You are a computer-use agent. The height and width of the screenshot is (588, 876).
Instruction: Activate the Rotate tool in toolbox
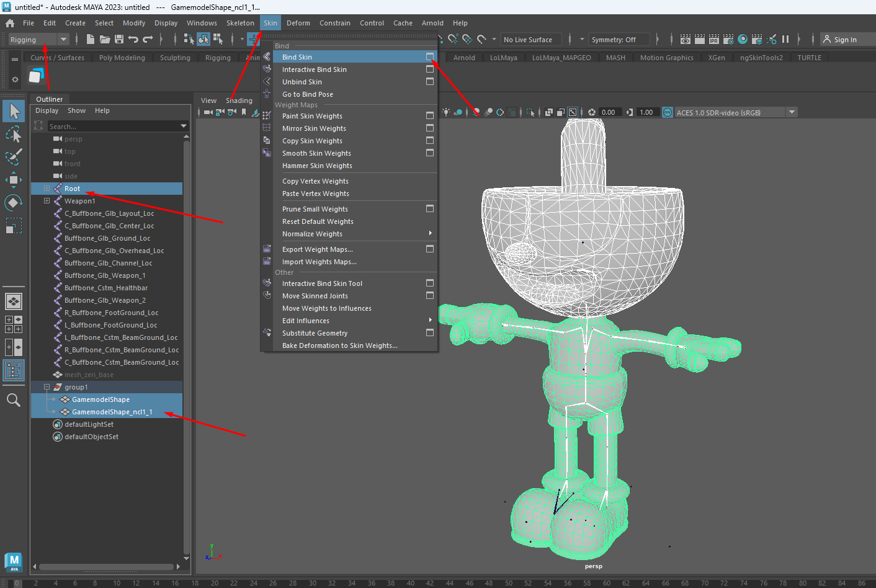coord(14,203)
